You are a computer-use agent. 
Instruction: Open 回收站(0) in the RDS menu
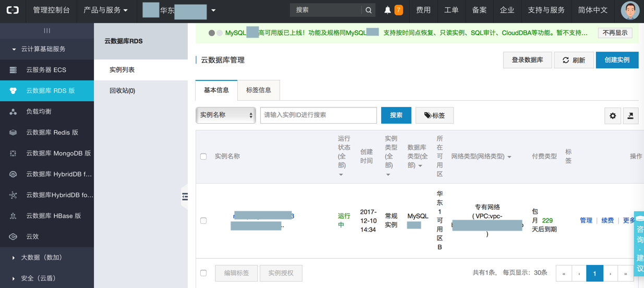(123, 91)
